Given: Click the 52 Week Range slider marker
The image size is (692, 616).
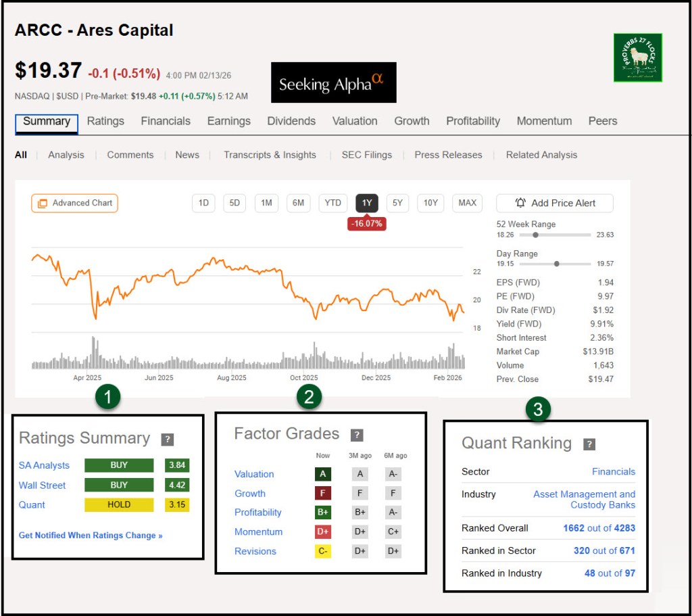Looking at the screenshot, I should [x=535, y=235].
